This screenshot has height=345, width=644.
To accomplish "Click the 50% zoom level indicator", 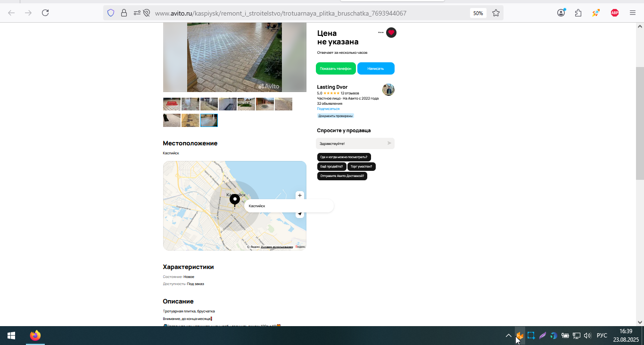I will (478, 13).
